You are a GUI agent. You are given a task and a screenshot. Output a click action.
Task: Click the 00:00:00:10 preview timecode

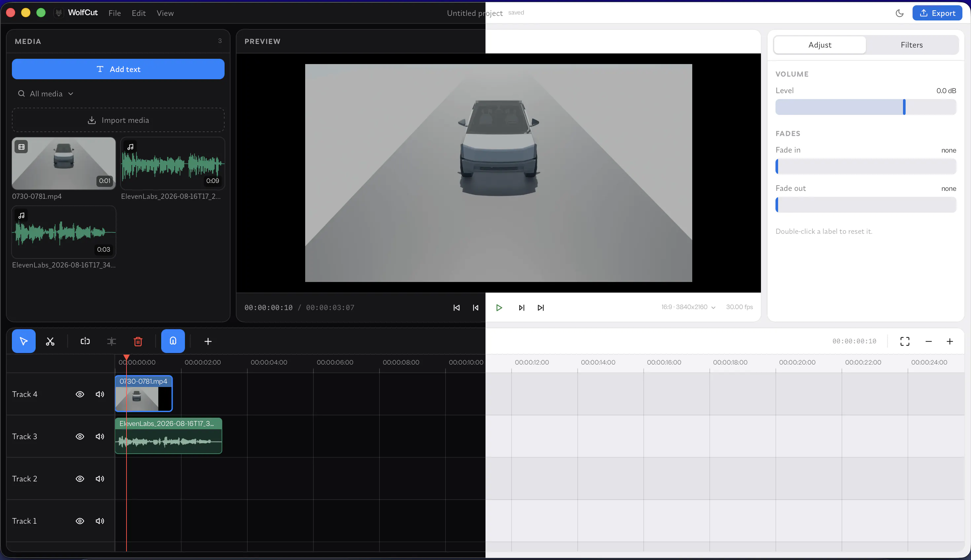pyautogui.click(x=269, y=308)
